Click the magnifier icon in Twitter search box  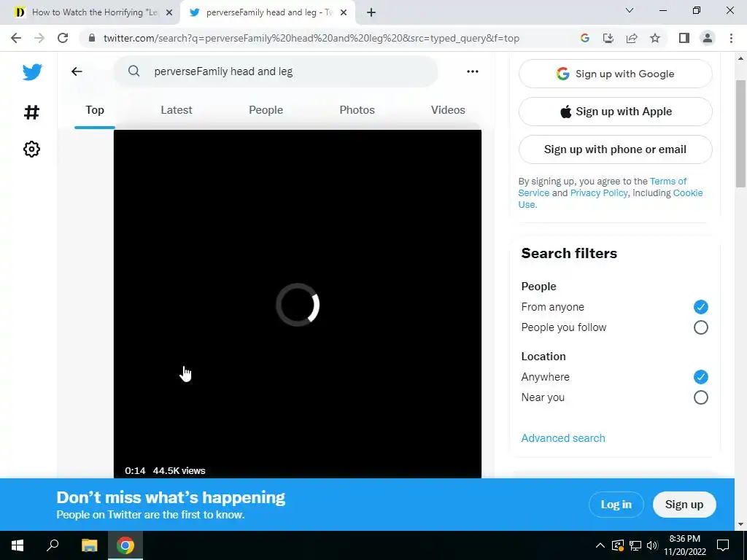click(x=134, y=71)
